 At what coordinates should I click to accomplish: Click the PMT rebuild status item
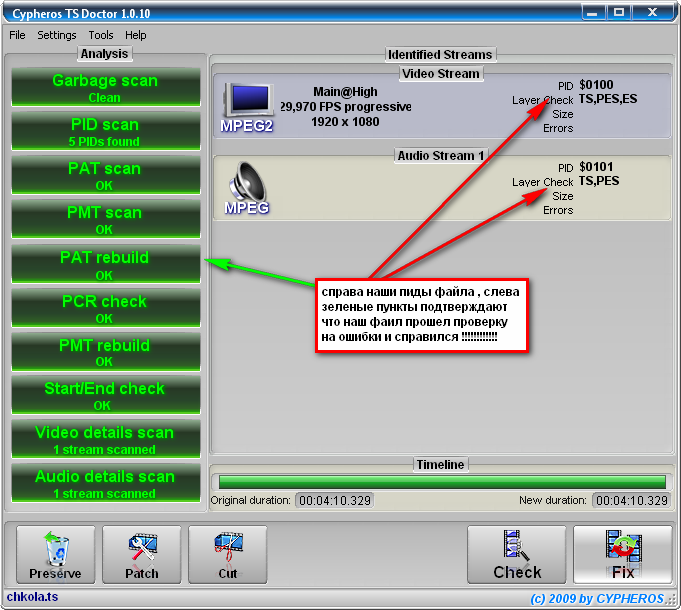106,352
